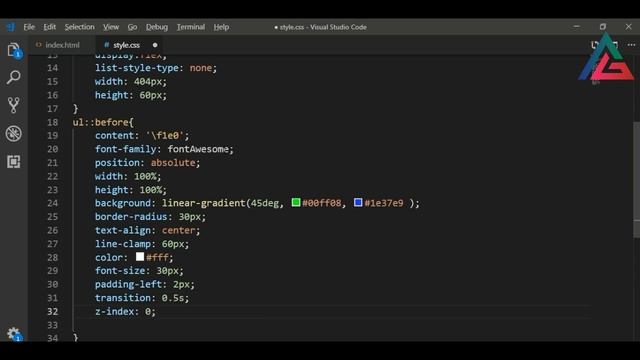The height and width of the screenshot is (360, 640).
Task: Minimize the Visual Studio Code window
Action: click(x=576, y=27)
